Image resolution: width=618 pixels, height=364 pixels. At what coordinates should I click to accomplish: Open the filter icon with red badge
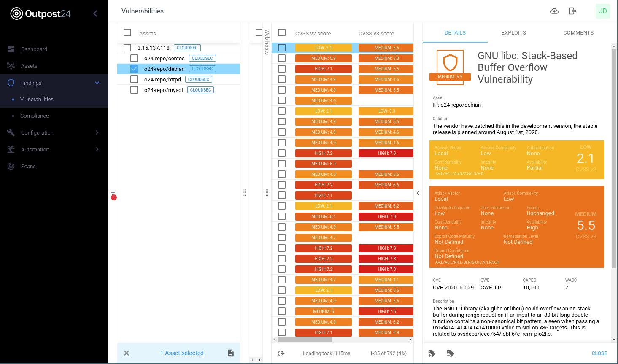tap(113, 194)
